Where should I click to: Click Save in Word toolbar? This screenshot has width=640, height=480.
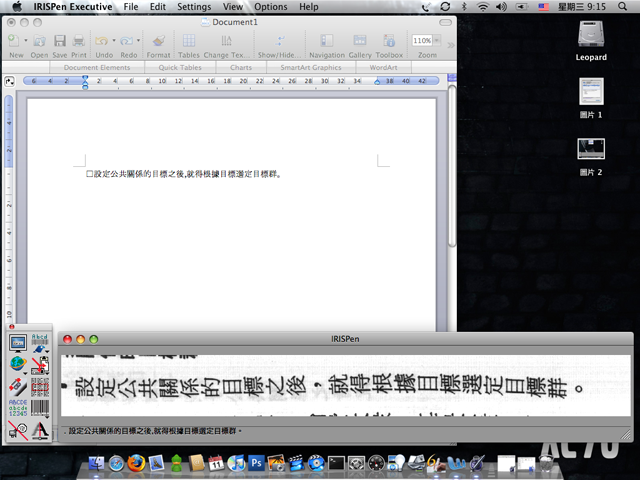[60, 46]
